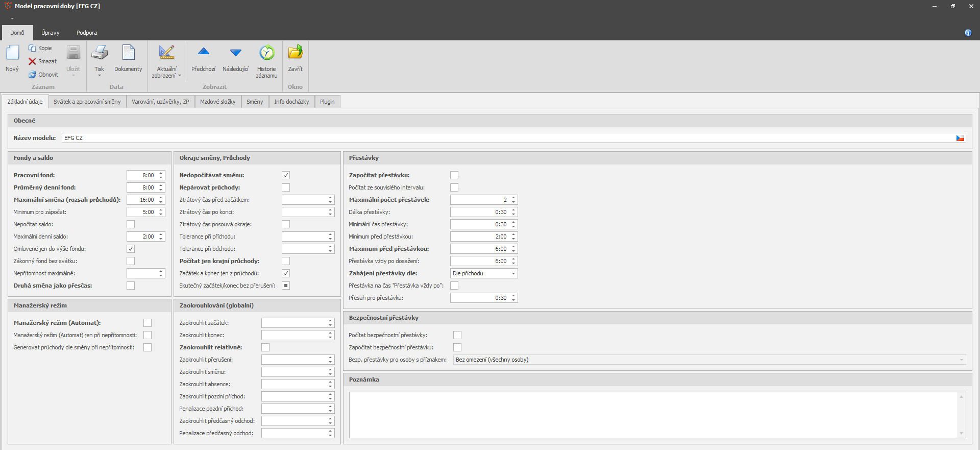This screenshot has width=980, height=450.
Task: Open Plugin tab
Action: [327, 102]
